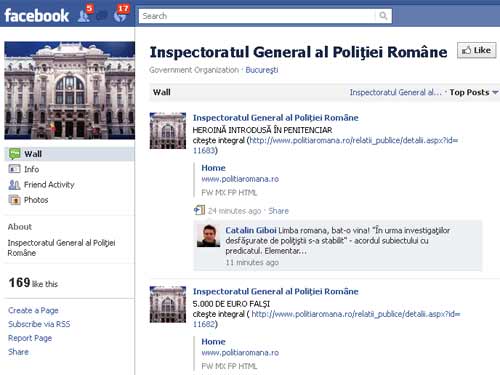Share the HEROINĂ INTRODUSĂ post
Image resolution: width=500 pixels, height=375 pixels.
tap(278, 211)
